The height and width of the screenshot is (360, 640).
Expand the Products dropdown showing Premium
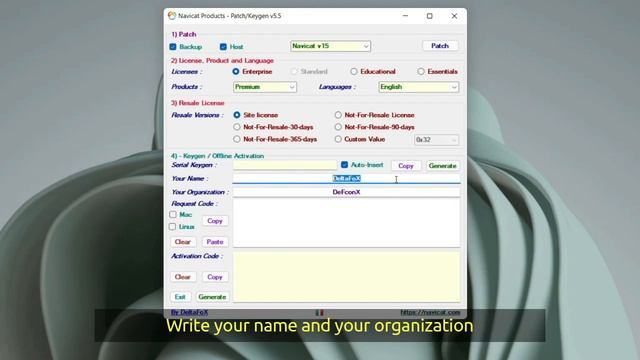click(x=265, y=87)
